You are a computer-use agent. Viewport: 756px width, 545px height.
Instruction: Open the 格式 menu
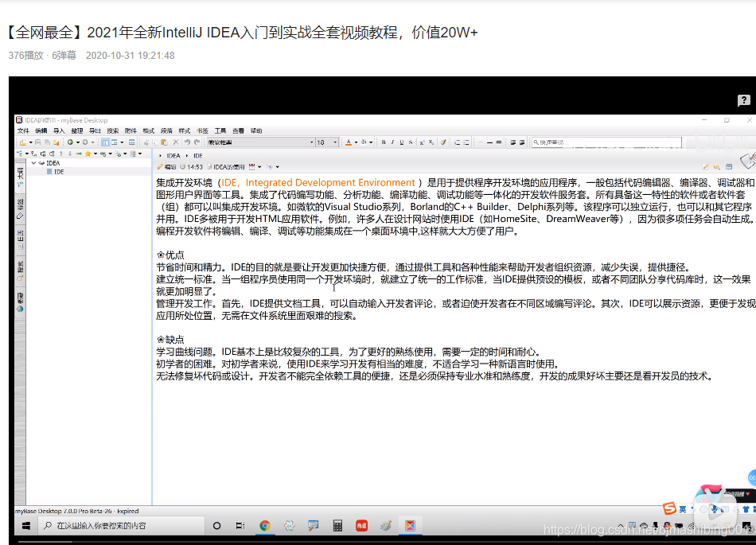(x=149, y=130)
